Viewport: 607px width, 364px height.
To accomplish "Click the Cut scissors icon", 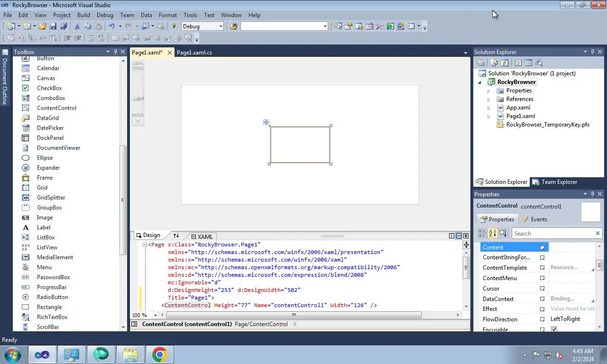I will (77, 26).
